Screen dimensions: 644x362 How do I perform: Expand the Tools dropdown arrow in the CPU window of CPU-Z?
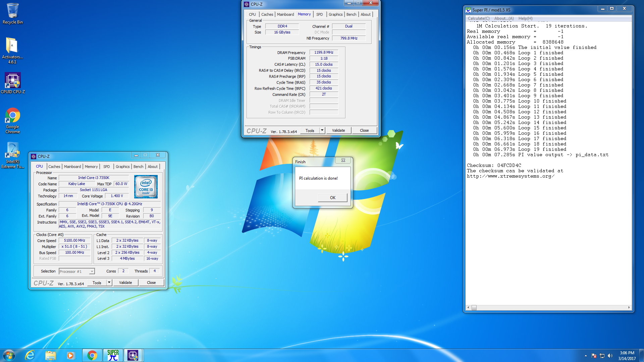point(109,283)
